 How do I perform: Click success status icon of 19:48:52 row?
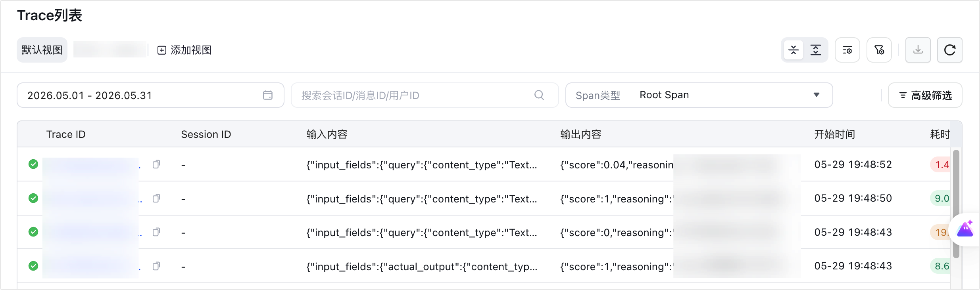(x=33, y=164)
